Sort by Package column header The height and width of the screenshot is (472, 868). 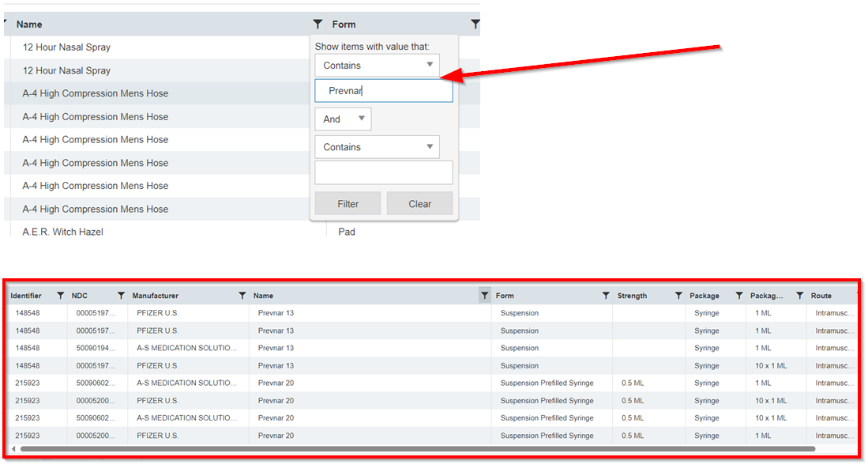point(705,296)
